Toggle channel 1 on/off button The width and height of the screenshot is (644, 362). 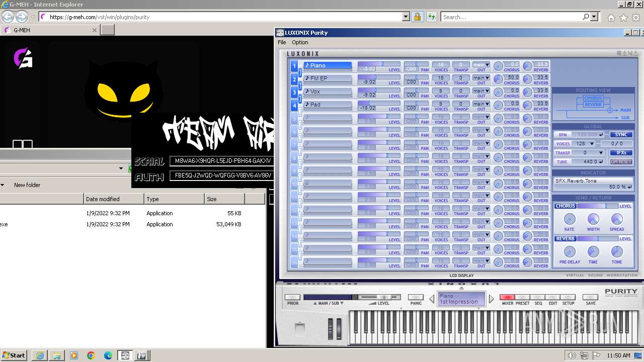[294, 66]
